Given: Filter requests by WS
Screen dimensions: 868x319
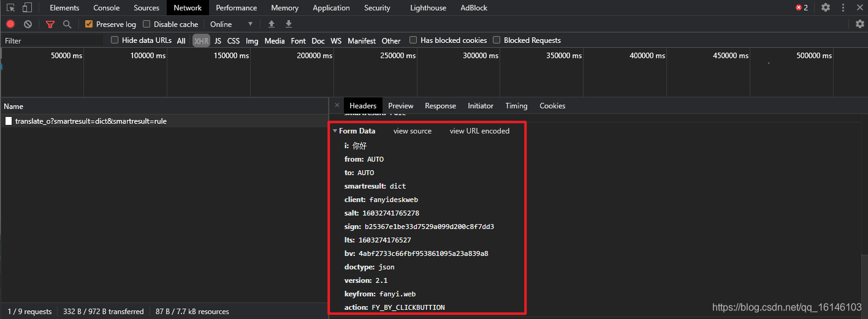Looking at the screenshot, I should pyautogui.click(x=336, y=40).
